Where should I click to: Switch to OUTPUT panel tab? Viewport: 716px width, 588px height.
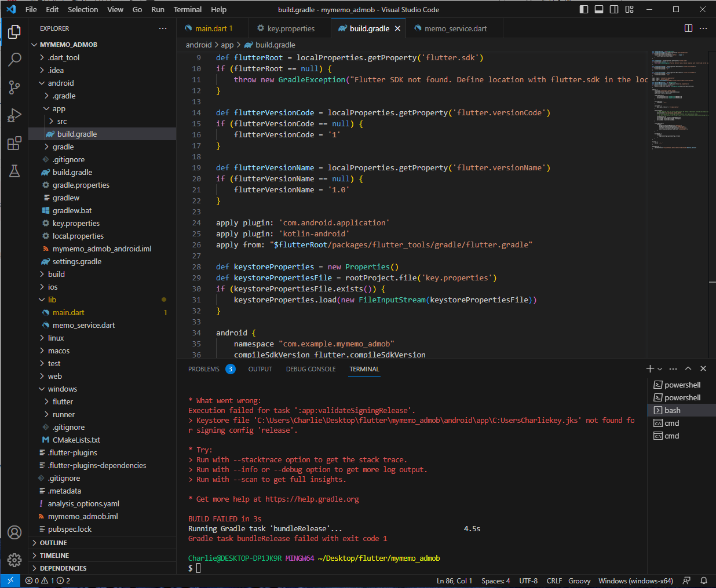pyautogui.click(x=260, y=369)
